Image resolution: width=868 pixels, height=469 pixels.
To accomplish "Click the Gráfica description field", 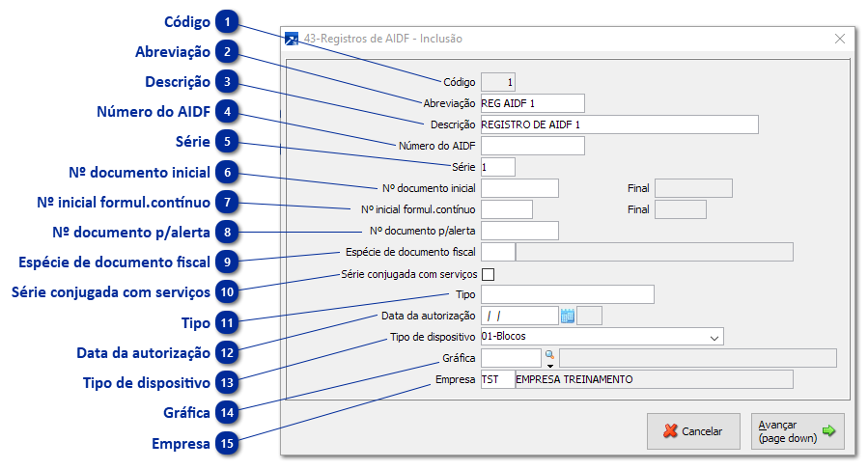I will [697, 358].
